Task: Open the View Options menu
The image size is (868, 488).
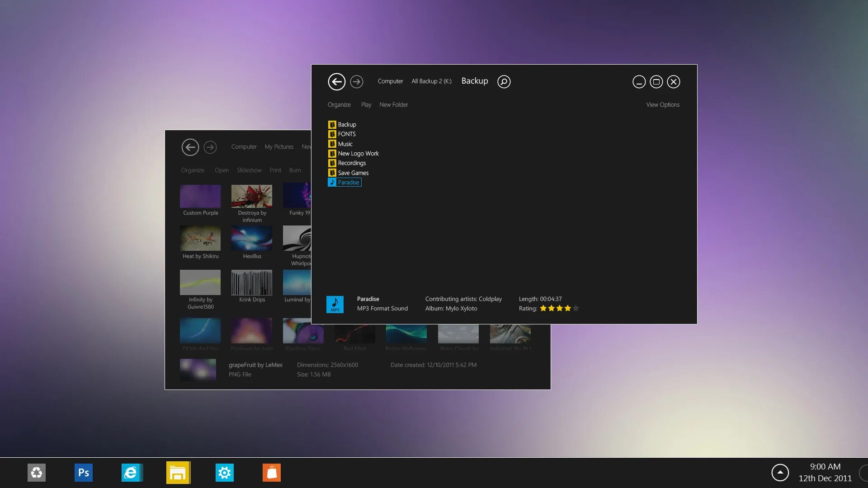Action: tap(662, 105)
